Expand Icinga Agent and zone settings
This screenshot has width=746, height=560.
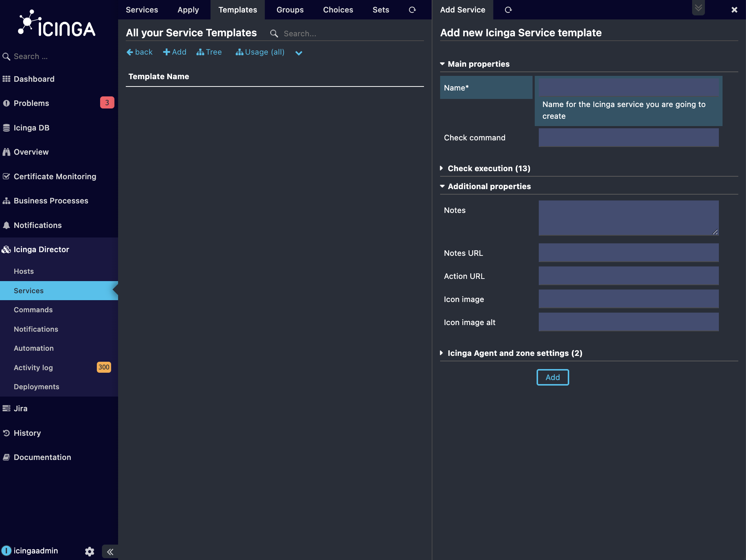pos(515,353)
